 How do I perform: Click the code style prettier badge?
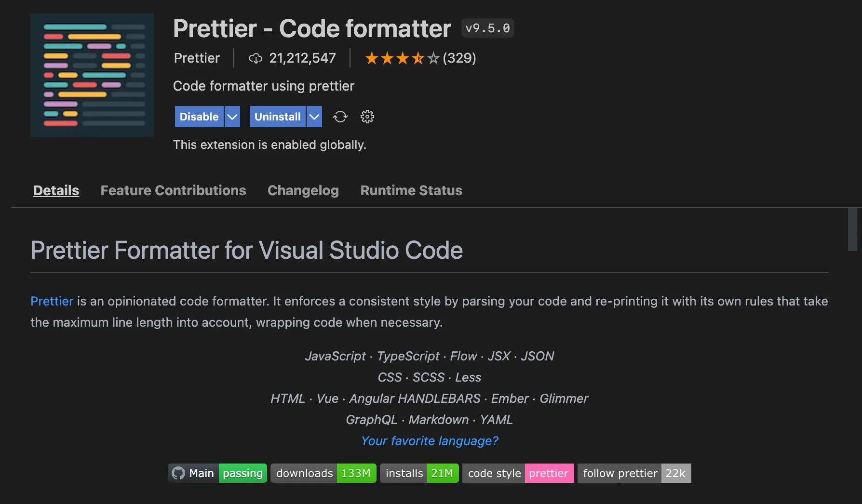[x=518, y=473]
